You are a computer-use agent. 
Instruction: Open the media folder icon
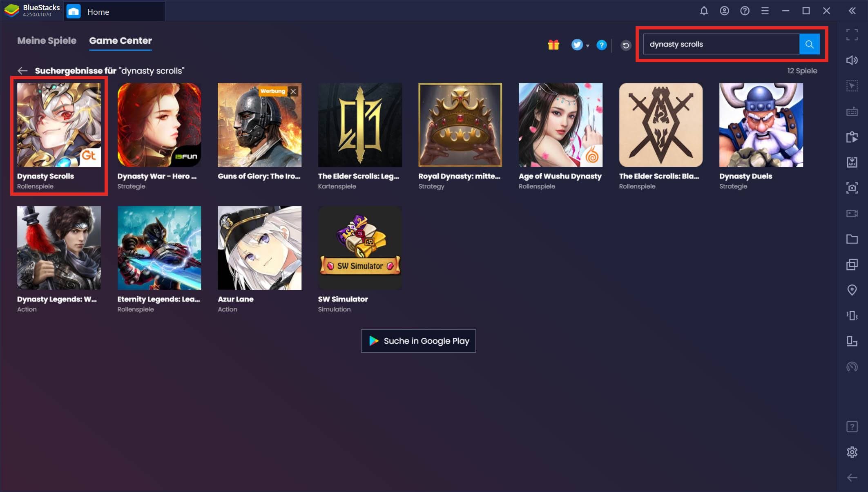(852, 239)
